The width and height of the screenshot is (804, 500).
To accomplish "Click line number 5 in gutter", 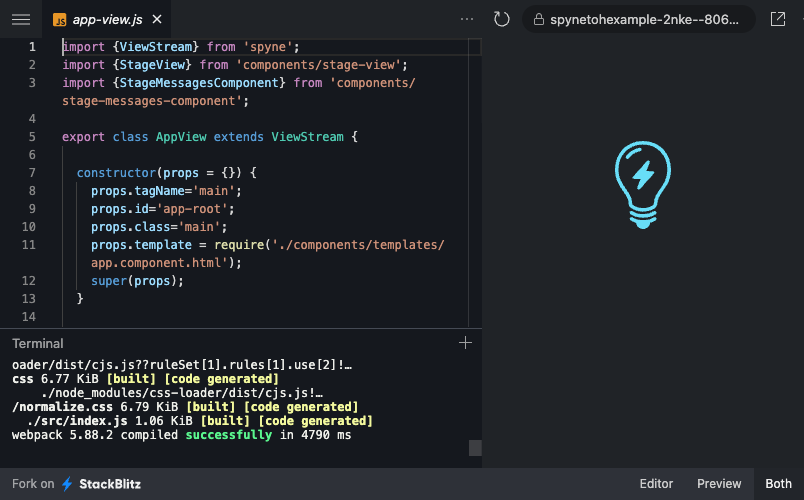I will click(32, 137).
